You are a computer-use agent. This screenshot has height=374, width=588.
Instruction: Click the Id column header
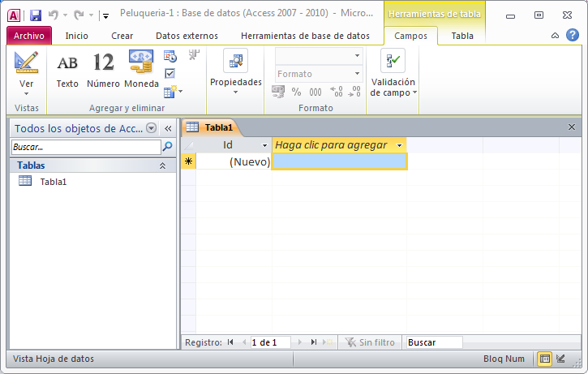(227, 144)
